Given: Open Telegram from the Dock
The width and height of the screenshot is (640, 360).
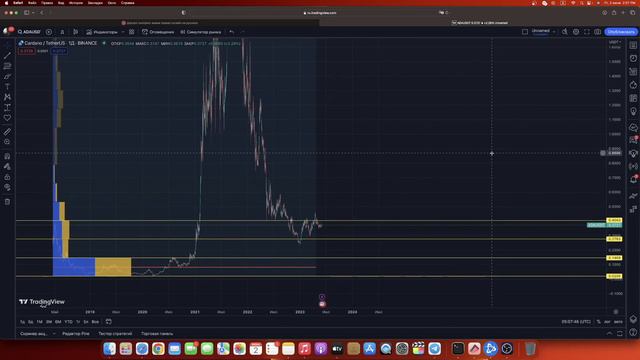Looking at the screenshot, I should 434,349.
